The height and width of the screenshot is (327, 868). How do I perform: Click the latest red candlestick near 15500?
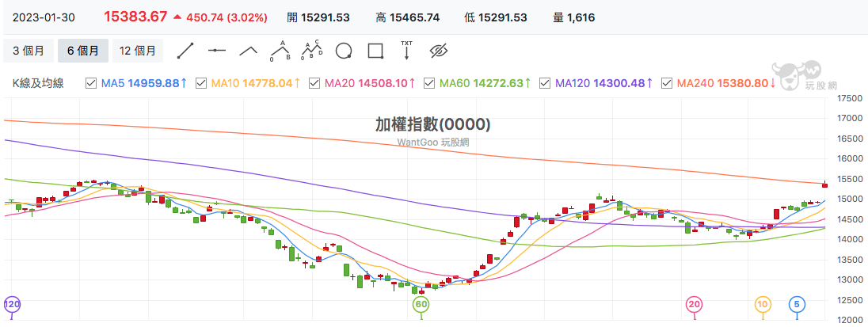click(824, 184)
